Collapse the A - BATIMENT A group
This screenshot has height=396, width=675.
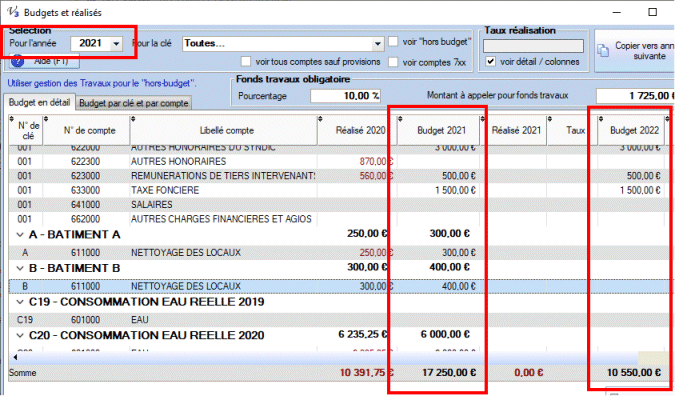[x=20, y=235]
